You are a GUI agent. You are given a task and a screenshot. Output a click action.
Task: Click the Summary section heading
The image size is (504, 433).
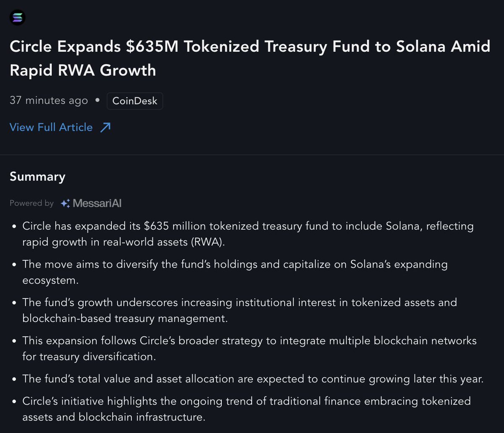37,176
